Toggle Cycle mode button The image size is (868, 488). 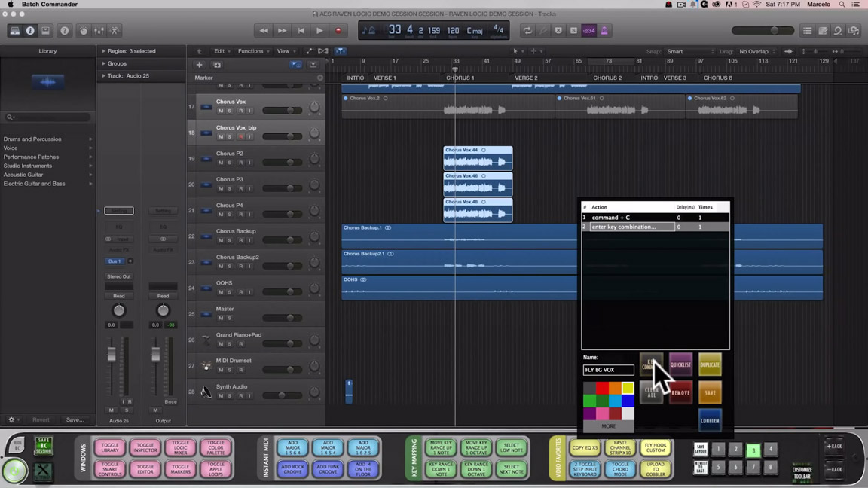(527, 31)
